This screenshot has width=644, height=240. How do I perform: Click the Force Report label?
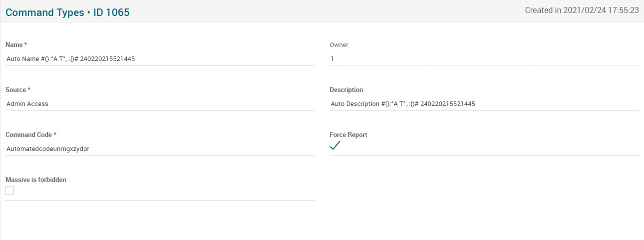(x=348, y=135)
